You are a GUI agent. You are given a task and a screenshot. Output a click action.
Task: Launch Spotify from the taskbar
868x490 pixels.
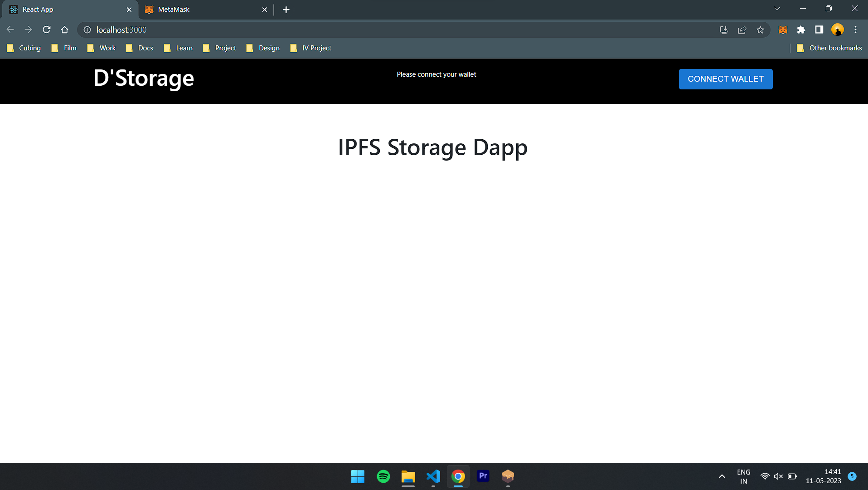click(x=383, y=476)
